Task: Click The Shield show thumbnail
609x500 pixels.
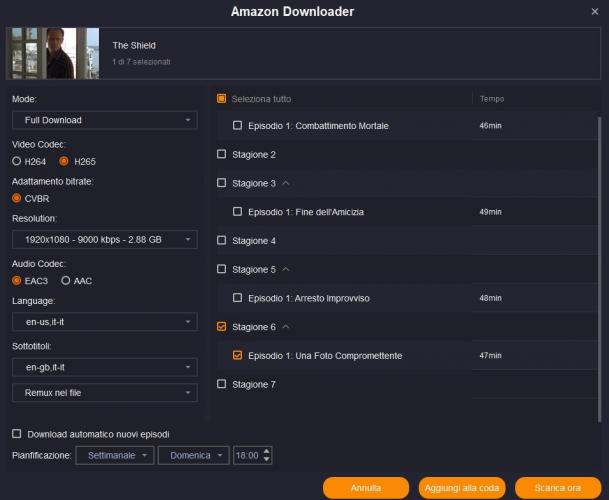Action: [55, 54]
